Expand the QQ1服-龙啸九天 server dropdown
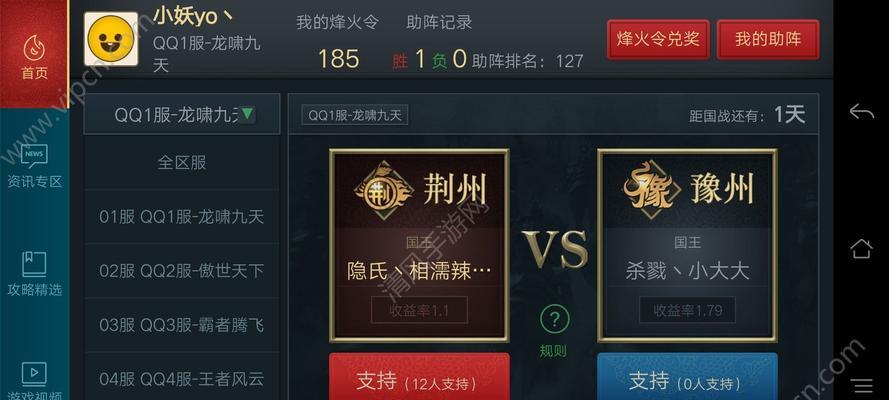This screenshot has width=889, height=400. pos(182,114)
